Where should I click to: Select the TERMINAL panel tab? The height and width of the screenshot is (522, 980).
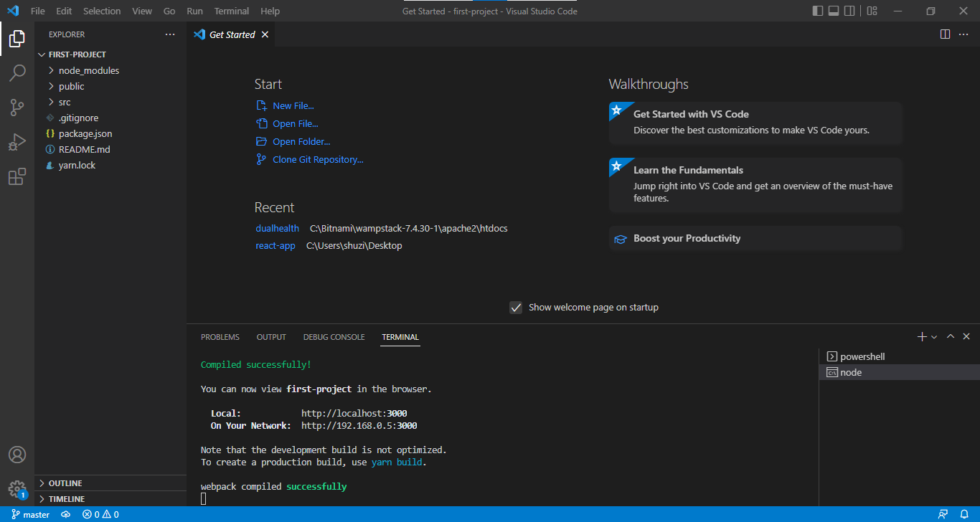[x=400, y=337]
